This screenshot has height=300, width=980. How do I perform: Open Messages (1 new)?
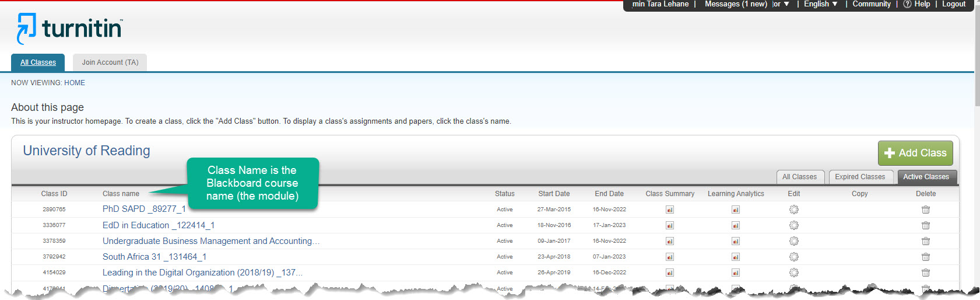coord(736,4)
